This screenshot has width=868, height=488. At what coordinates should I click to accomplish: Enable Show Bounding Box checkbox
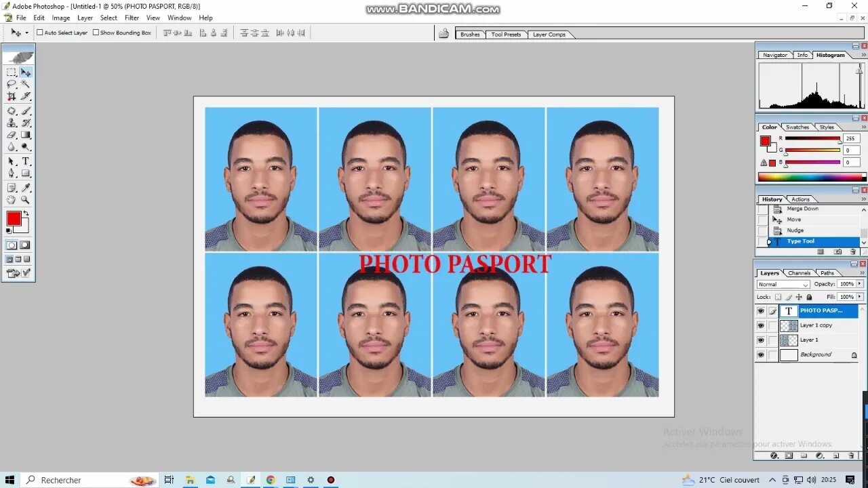pyautogui.click(x=96, y=33)
